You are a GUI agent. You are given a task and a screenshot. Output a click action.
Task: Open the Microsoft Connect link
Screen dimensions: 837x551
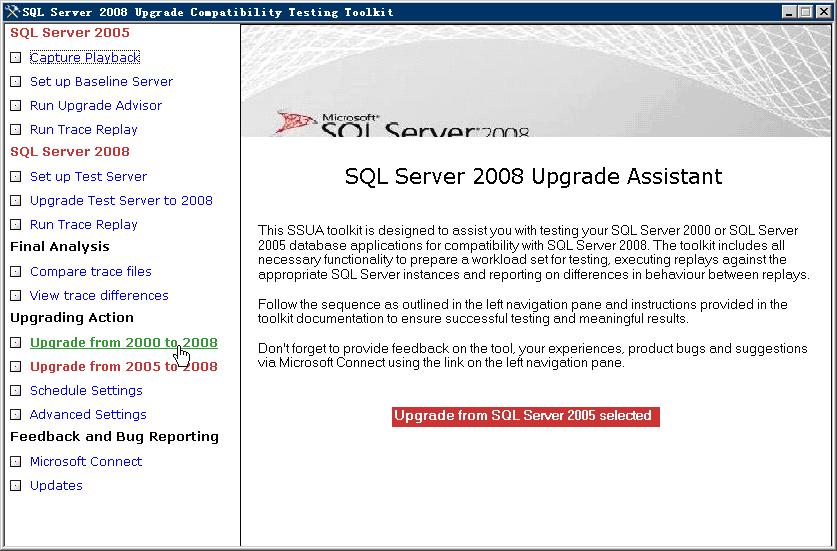pyautogui.click(x=86, y=462)
